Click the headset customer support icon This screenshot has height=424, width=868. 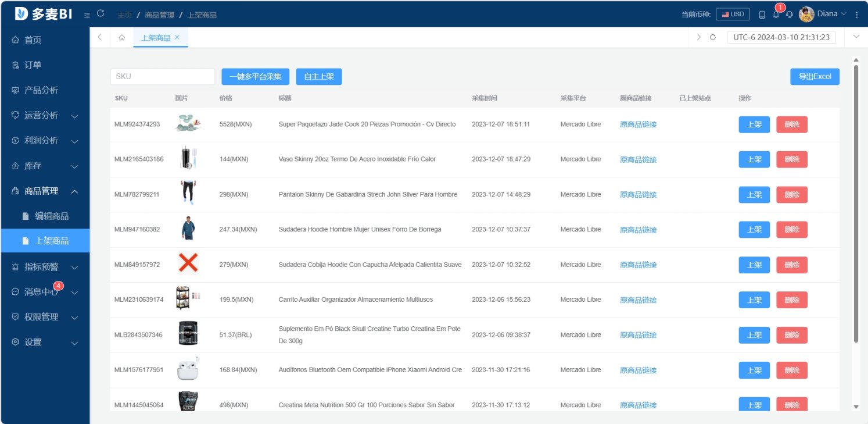789,15
